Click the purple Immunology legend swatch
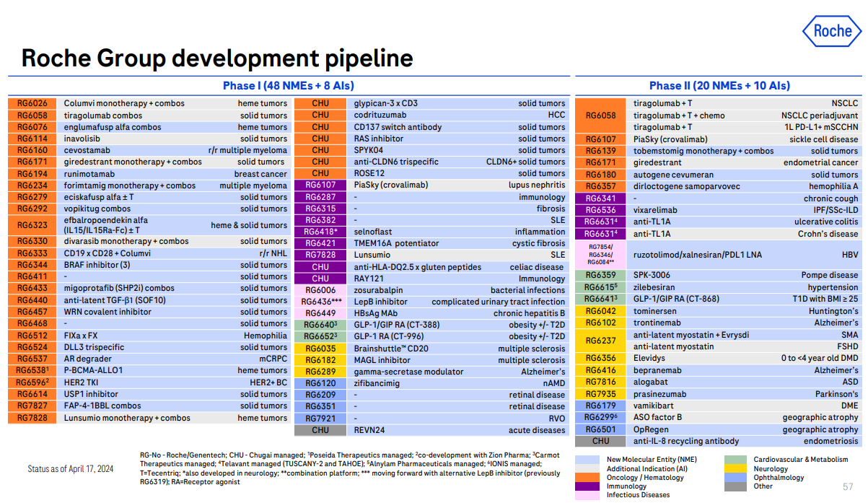The image size is (868, 503). tap(587, 486)
